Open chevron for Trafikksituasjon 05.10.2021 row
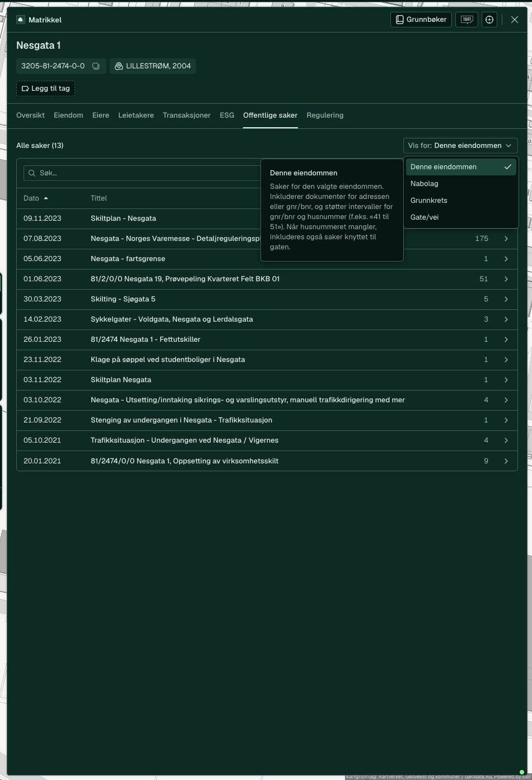Image resolution: width=532 pixels, height=780 pixels. (506, 440)
